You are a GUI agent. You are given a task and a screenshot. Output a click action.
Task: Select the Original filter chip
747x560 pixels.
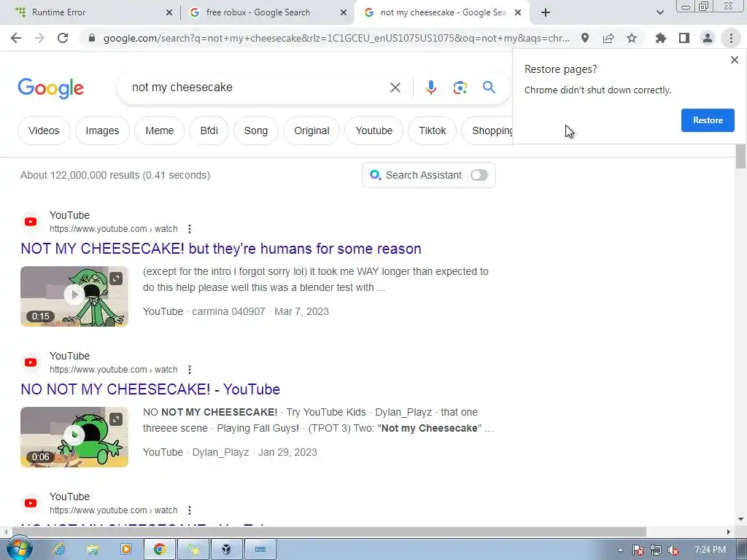coord(311,131)
